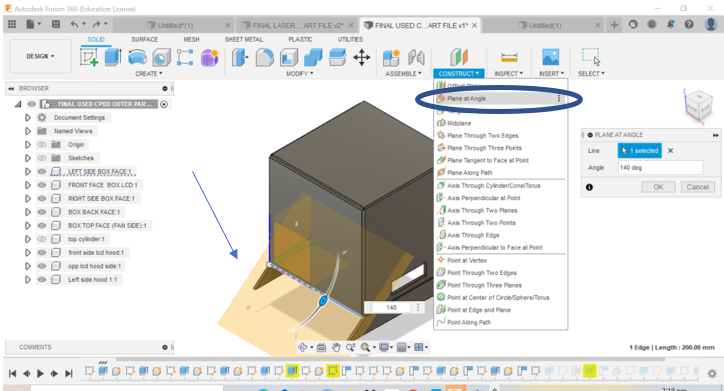Clear the Line selection with X

[670, 151]
